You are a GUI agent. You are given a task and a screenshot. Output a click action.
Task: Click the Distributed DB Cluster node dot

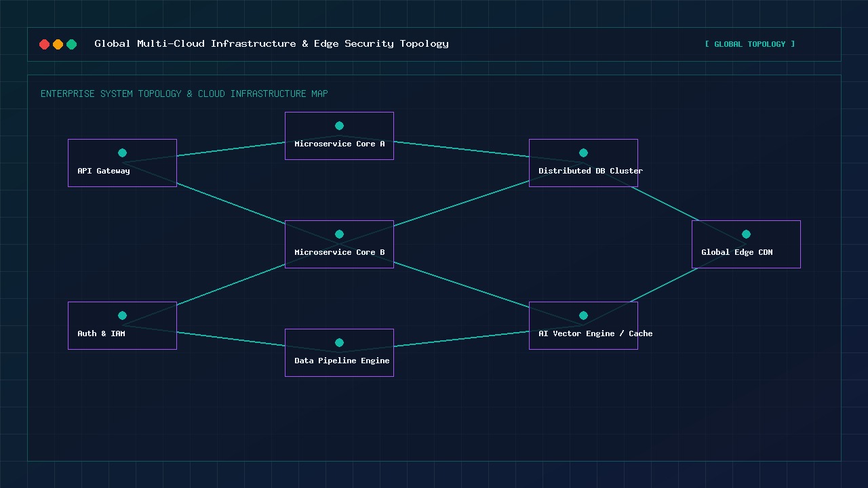coord(583,152)
